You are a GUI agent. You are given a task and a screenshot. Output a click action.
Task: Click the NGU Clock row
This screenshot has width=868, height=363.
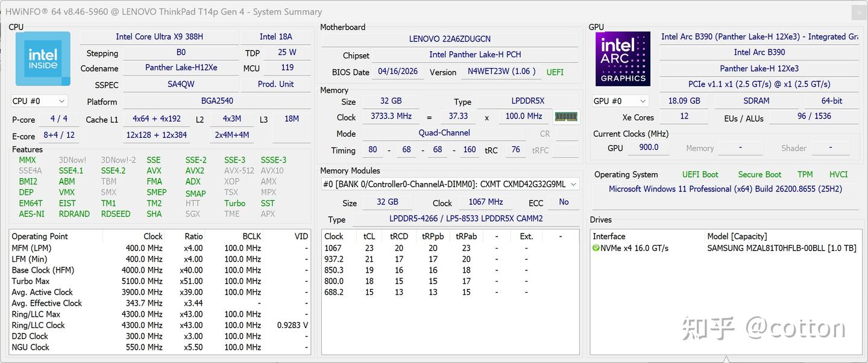tap(160, 347)
